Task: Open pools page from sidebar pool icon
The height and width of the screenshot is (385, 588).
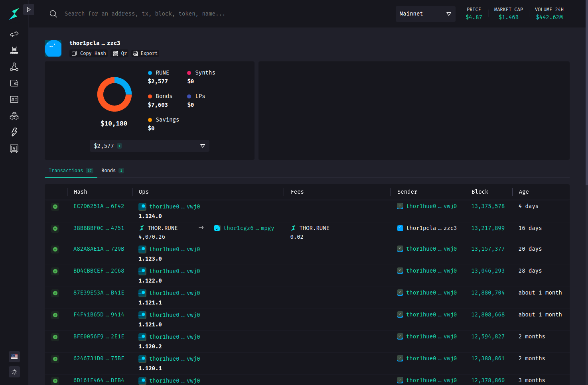Action: (14, 51)
